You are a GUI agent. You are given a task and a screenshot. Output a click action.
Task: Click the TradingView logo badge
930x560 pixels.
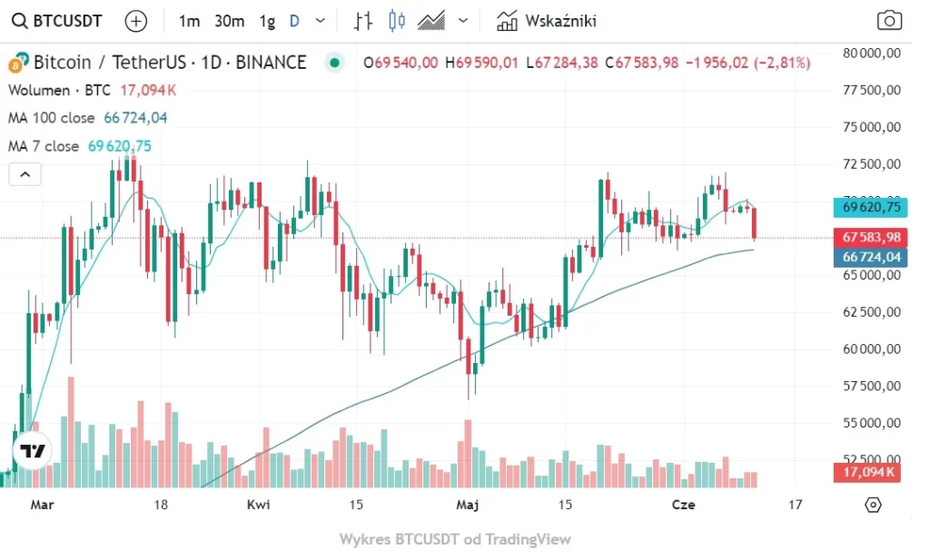pyautogui.click(x=34, y=451)
